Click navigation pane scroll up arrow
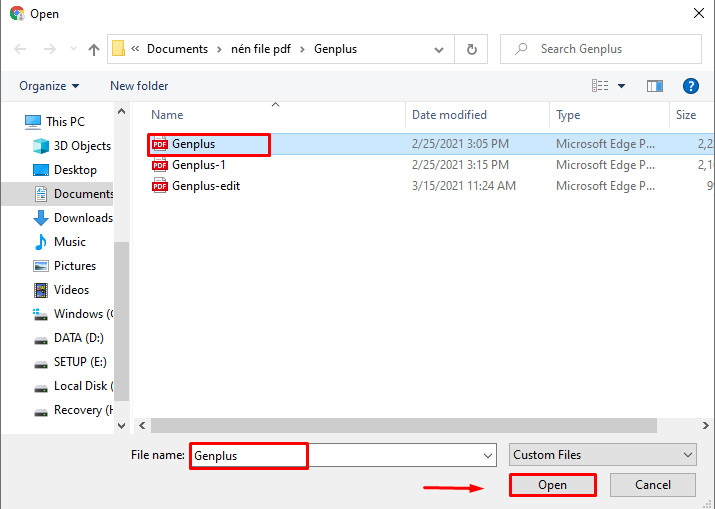 click(121, 111)
